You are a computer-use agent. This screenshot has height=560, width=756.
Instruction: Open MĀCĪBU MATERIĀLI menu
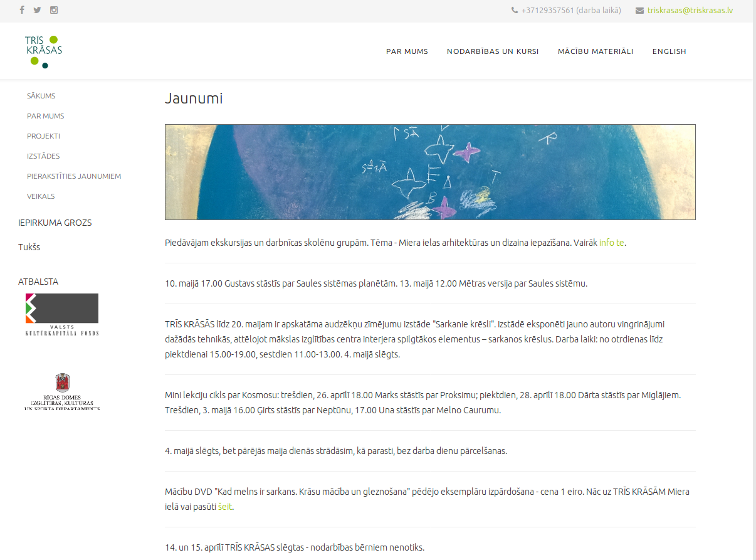coord(596,51)
